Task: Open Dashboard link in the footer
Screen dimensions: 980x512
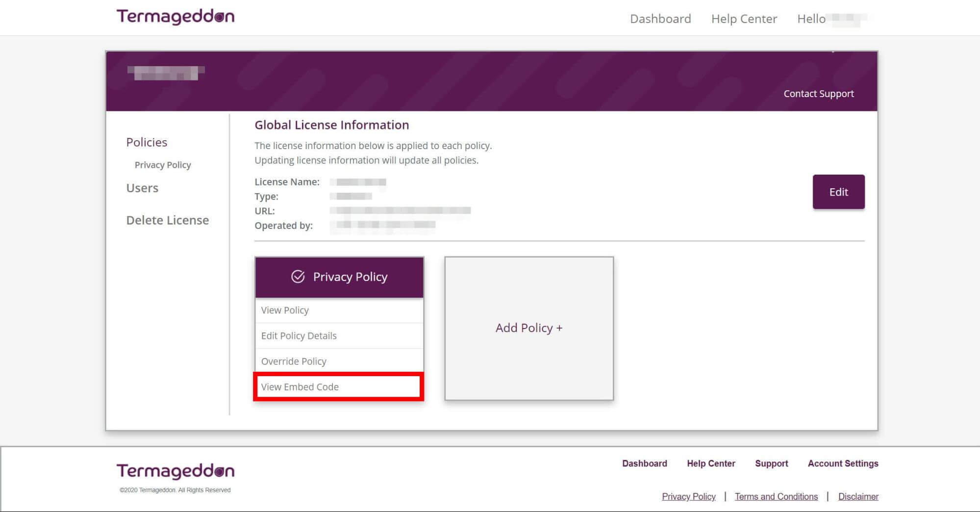Action: click(645, 463)
